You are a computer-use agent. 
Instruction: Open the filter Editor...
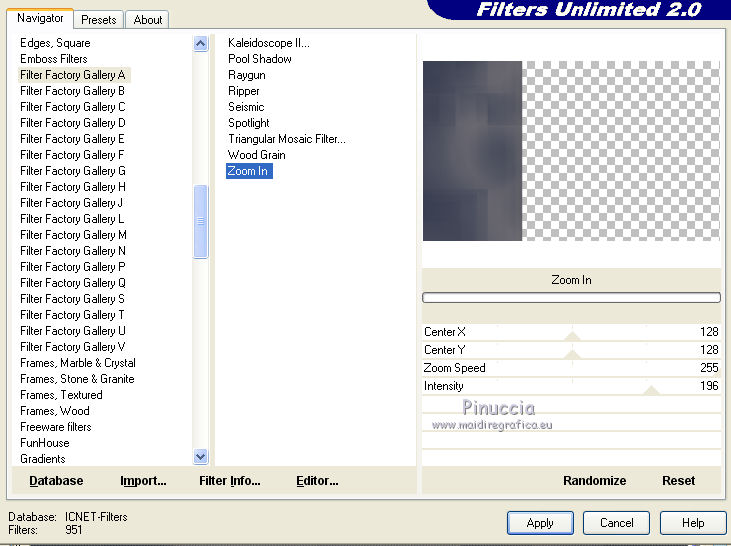tap(317, 481)
